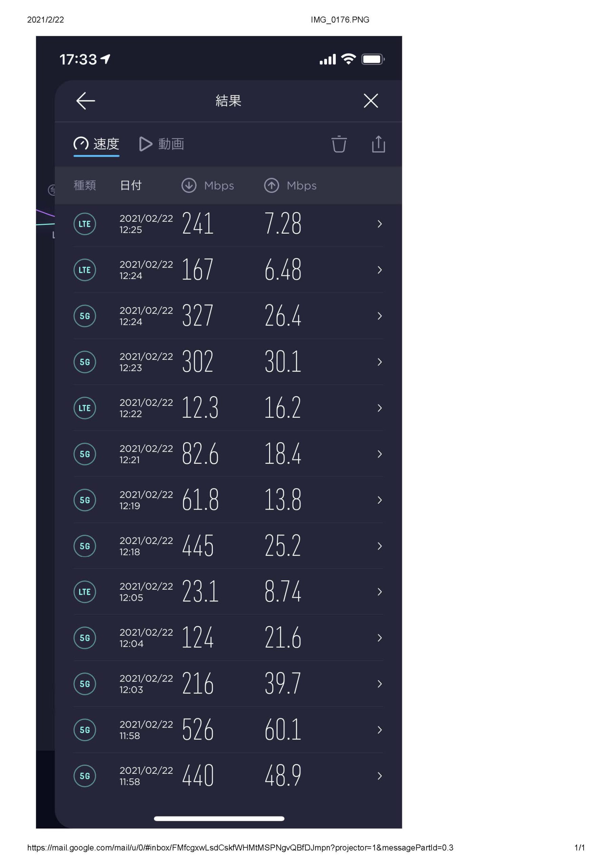Viewport: 613px width, 868px height.
Task: Tap the home indicator bar at bottom
Action: (219, 819)
